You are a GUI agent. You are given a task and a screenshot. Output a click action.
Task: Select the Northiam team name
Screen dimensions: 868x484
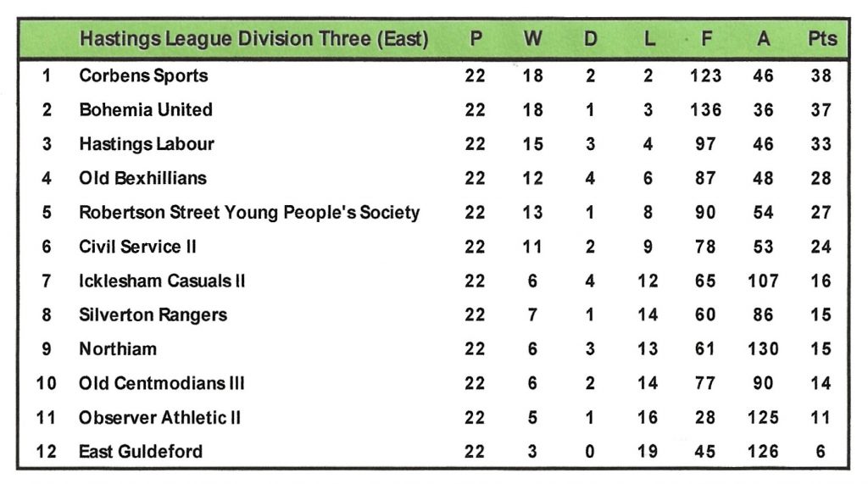pos(118,348)
